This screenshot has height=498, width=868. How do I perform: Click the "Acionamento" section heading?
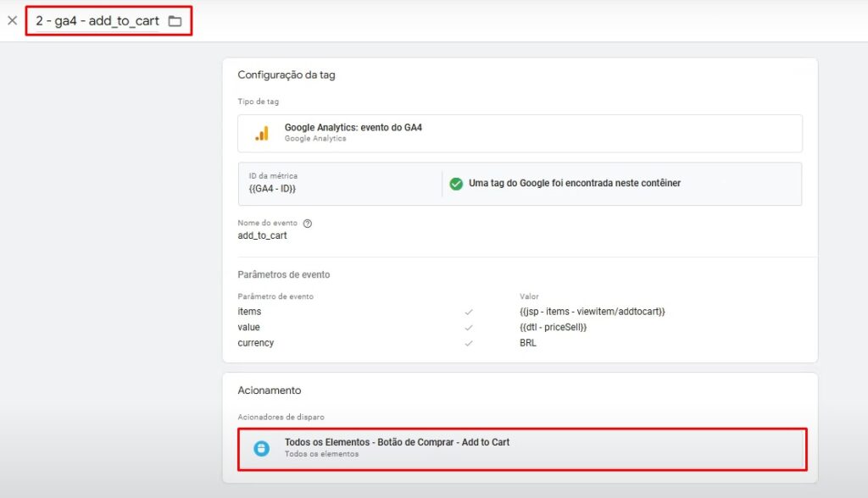click(x=270, y=390)
